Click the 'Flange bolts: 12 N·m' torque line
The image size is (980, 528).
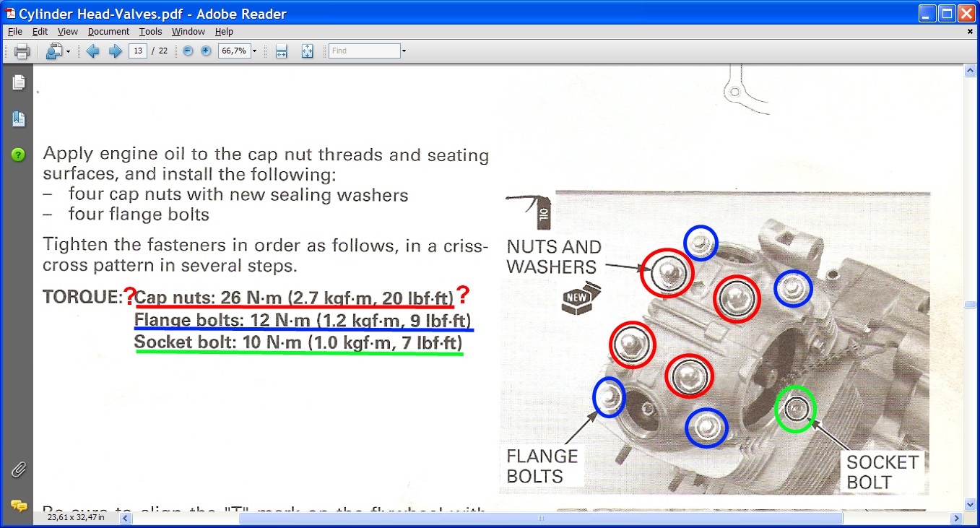pyautogui.click(x=303, y=319)
